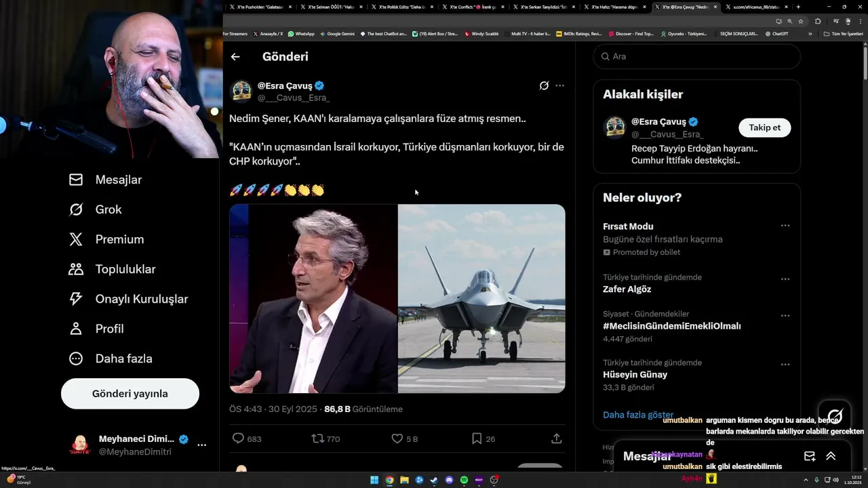
Task: Open Spotify from the taskbar
Action: pos(464,480)
